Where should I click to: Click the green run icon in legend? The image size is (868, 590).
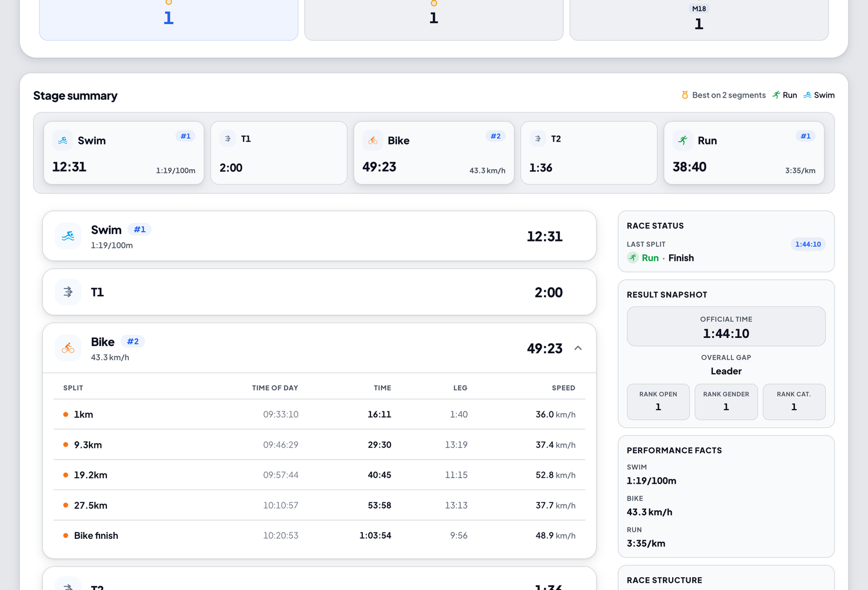coord(776,95)
